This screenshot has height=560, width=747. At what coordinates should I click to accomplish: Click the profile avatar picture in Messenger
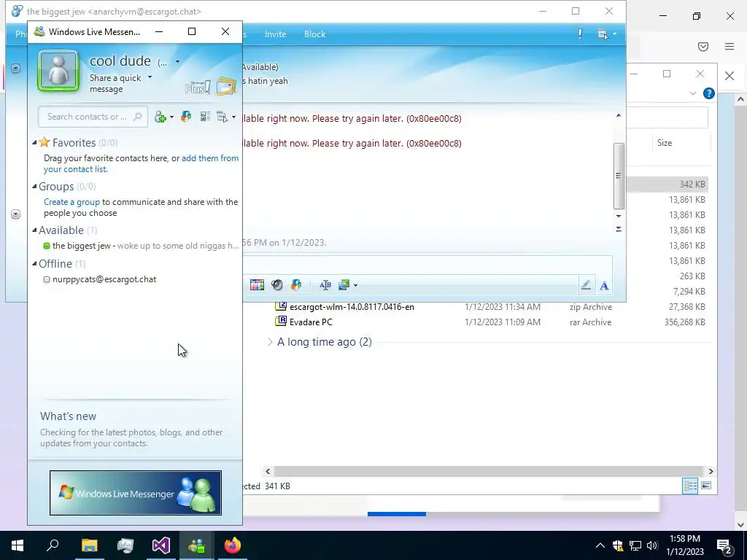point(58,71)
